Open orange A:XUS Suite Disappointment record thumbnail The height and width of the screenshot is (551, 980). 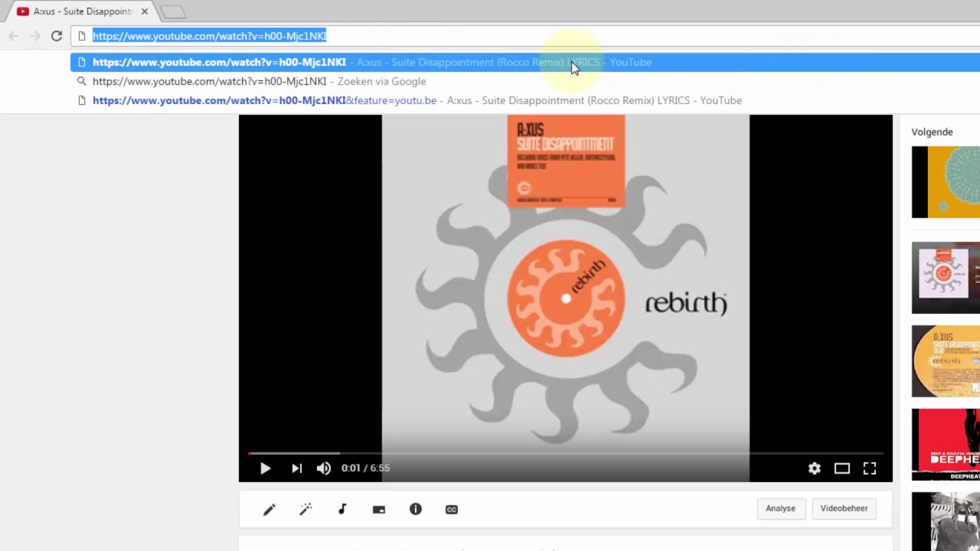pos(946,361)
